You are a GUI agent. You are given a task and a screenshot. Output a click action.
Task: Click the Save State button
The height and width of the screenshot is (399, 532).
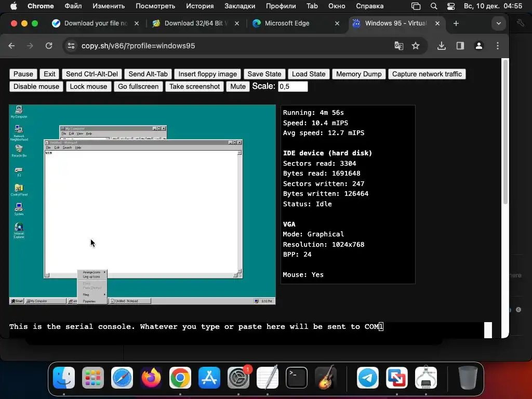pos(264,74)
